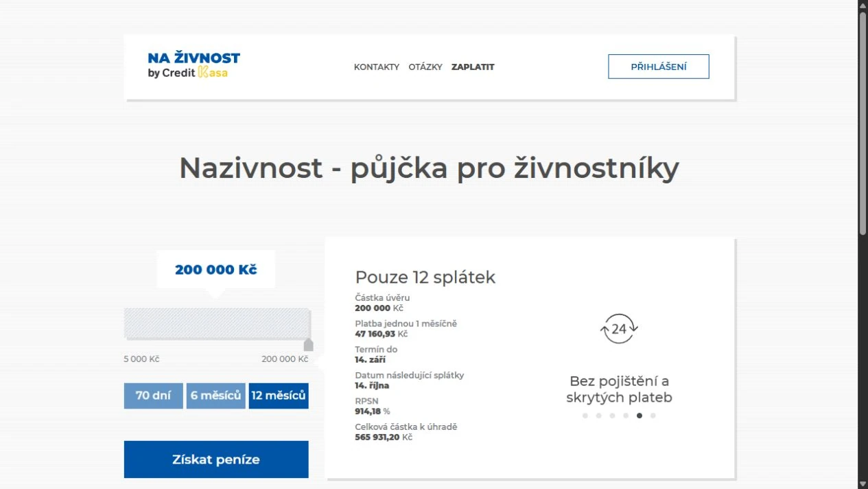The image size is (868, 489).
Task: Click the Získat peníze button
Action: 216,459
